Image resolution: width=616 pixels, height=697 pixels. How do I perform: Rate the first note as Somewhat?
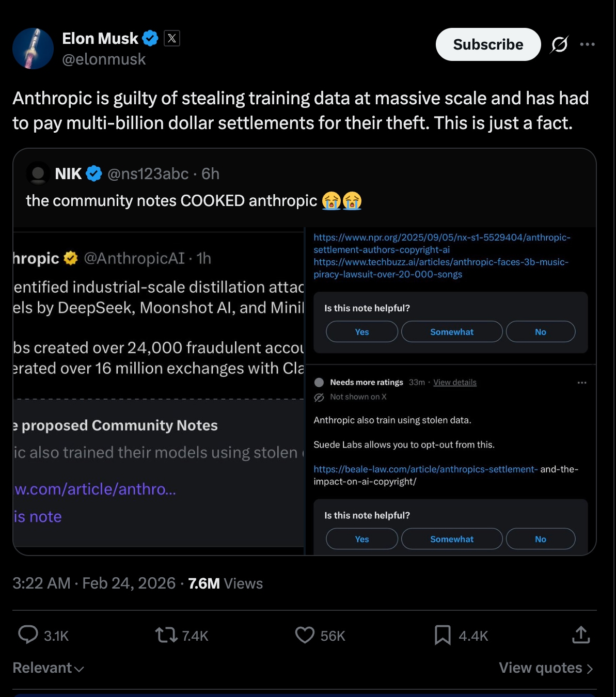click(x=451, y=331)
